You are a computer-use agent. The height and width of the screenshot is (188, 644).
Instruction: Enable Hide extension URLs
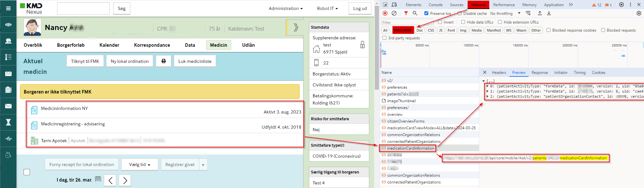(x=500, y=22)
